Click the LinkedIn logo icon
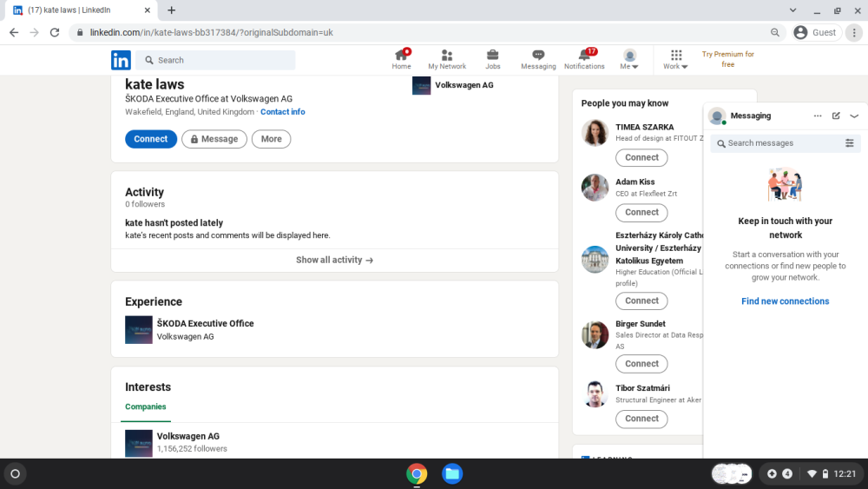 coord(121,60)
